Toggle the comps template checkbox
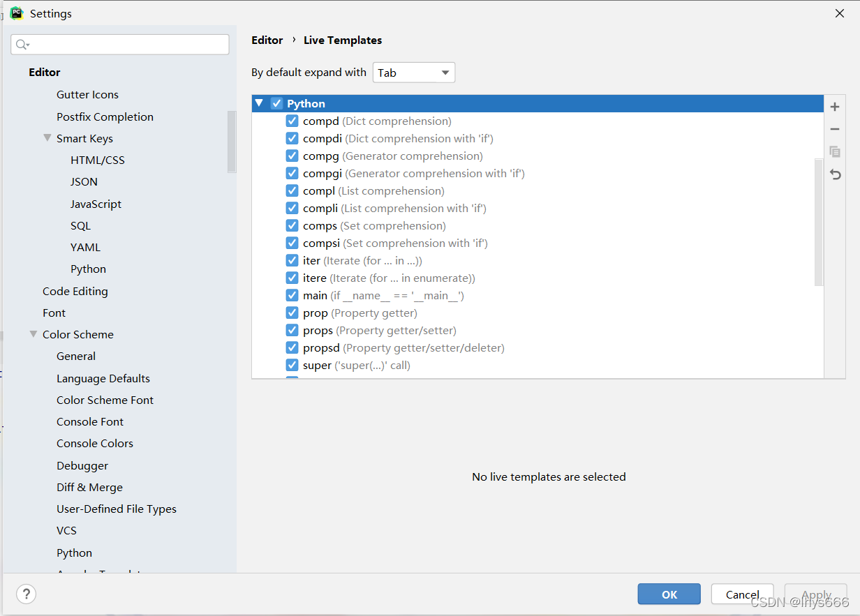 click(x=292, y=225)
